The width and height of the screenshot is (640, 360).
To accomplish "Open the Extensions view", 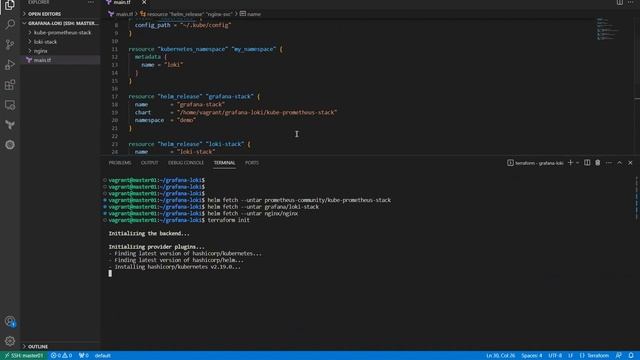I will (10, 85).
